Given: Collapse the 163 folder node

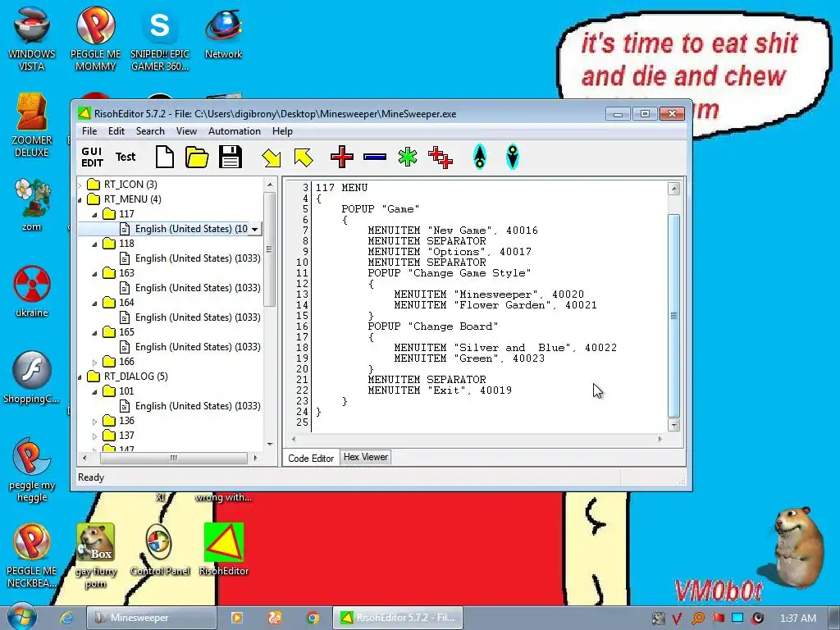Looking at the screenshot, I should coord(95,274).
